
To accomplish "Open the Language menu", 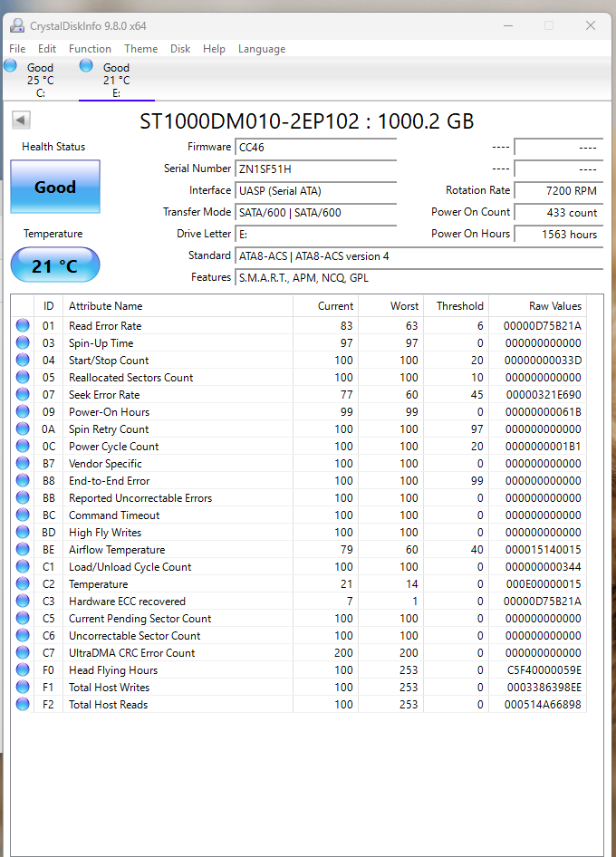I will 262,49.
